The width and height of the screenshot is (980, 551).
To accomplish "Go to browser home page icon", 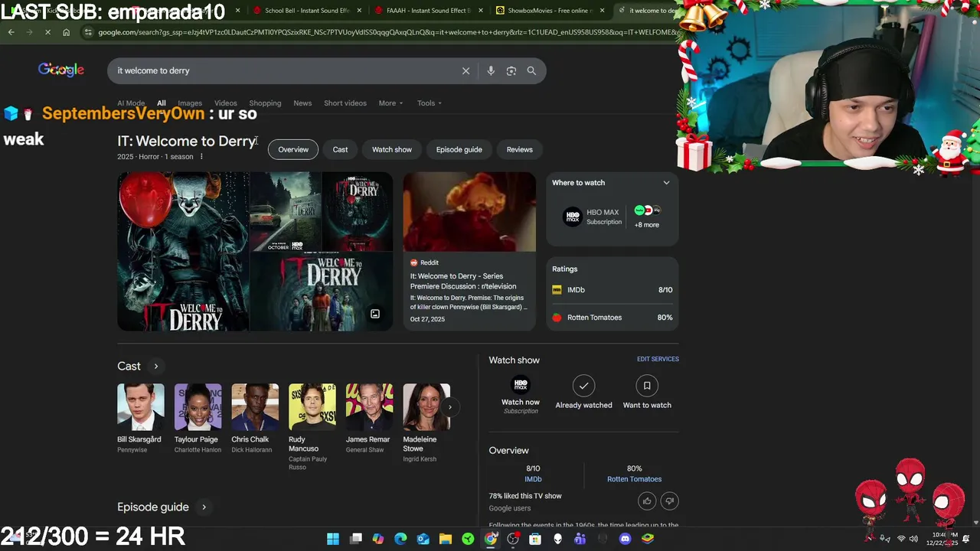I will (x=66, y=32).
